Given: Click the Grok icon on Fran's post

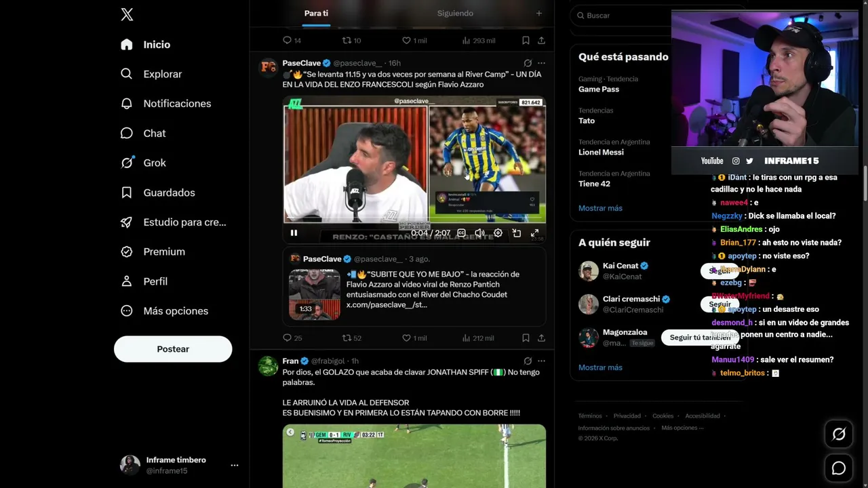Looking at the screenshot, I should coord(528,361).
